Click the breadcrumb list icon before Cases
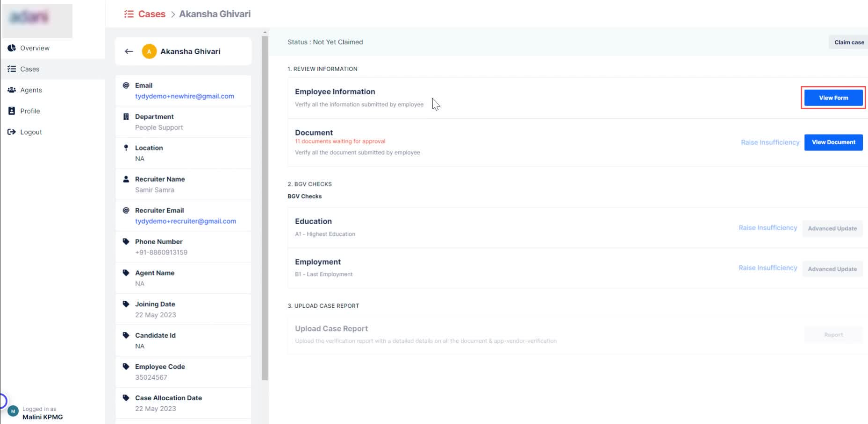Screen dimensions: 868x424 tap(129, 14)
